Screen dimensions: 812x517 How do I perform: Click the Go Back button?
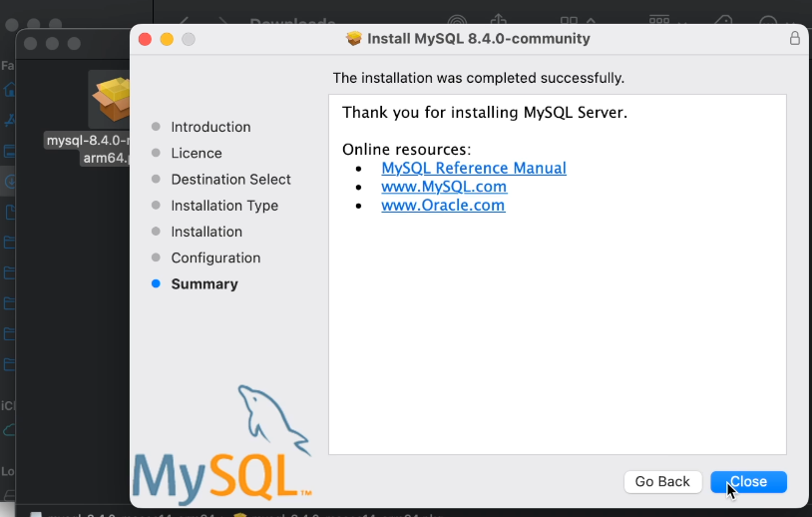tap(662, 482)
